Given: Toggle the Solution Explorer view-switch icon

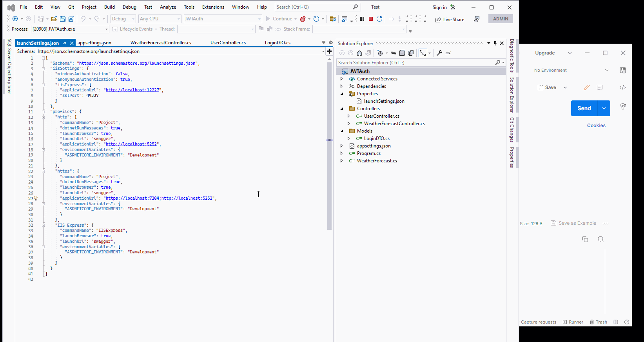Looking at the screenshot, I should (x=423, y=53).
